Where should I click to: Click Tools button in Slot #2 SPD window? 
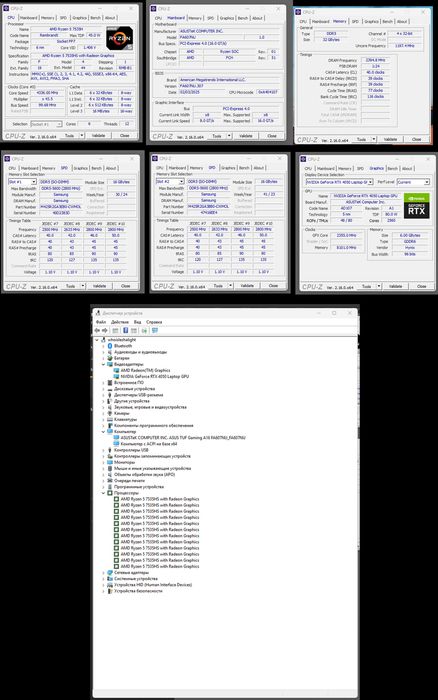click(218, 286)
